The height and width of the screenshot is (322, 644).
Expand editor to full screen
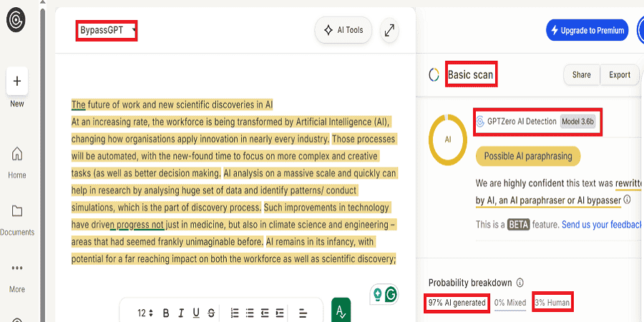pyautogui.click(x=389, y=30)
